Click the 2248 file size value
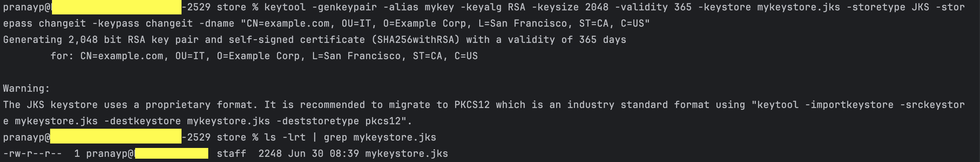Image resolution: width=980 pixels, height=162 pixels. (x=270, y=153)
